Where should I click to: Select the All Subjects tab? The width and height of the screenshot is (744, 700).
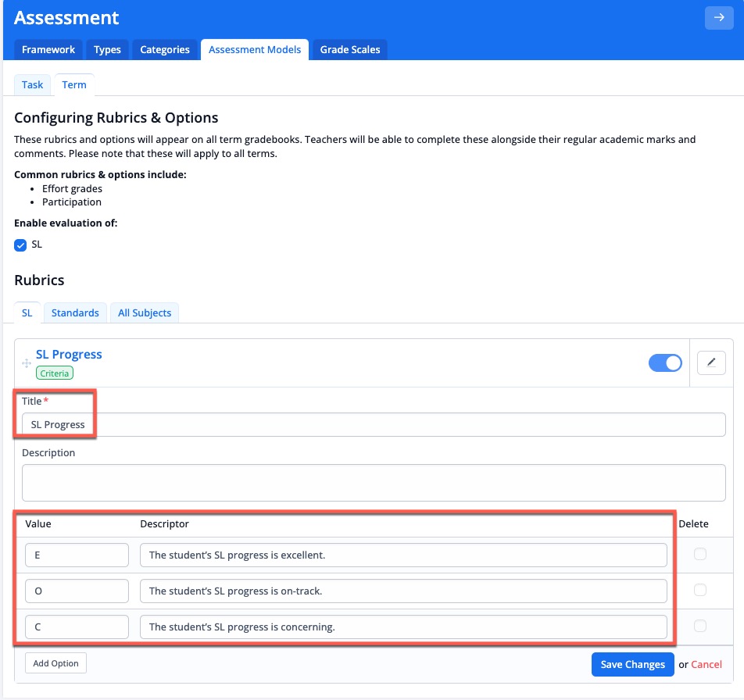click(145, 312)
